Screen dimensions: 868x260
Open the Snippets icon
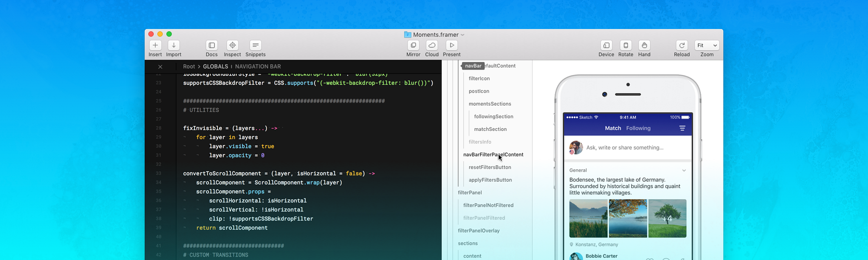click(x=256, y=45)
